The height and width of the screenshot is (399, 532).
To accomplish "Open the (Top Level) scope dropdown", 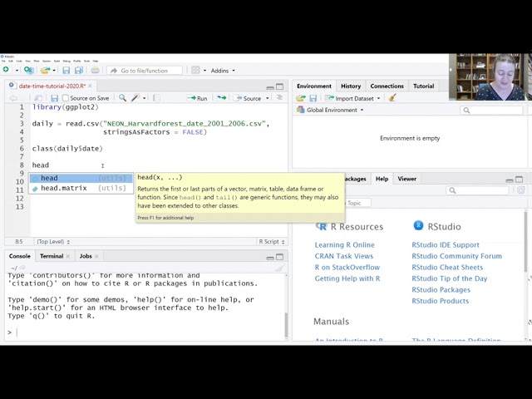I will [53, 242].
